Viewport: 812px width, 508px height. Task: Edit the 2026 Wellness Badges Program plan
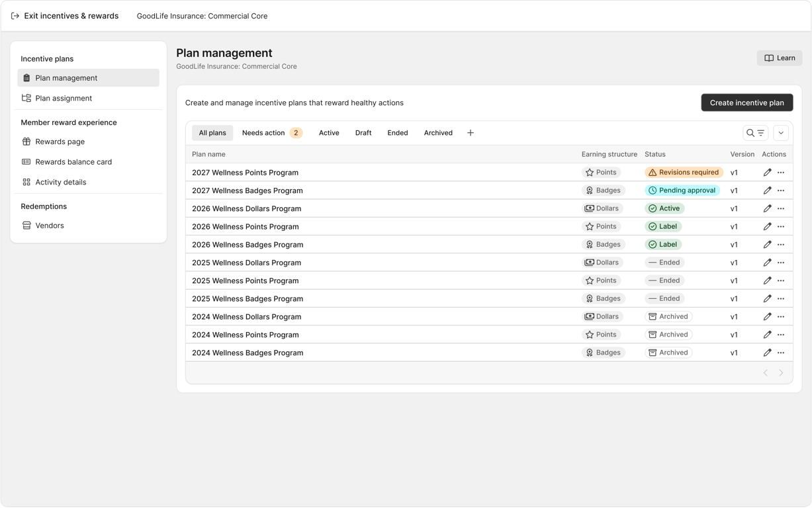[767, 245]
